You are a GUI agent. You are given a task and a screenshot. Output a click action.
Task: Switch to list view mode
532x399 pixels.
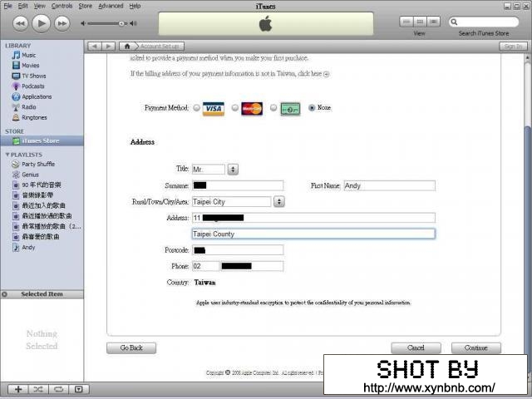(406, 22)
